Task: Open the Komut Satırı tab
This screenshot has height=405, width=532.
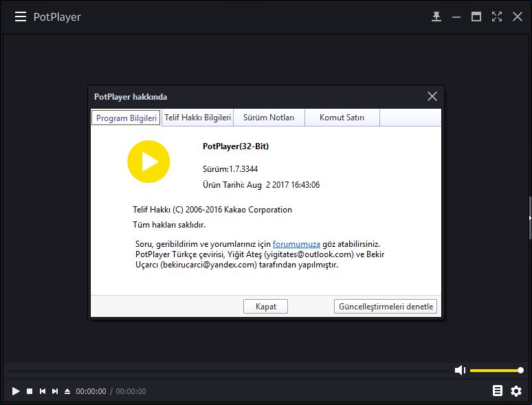Action: (x=342, y=118)
